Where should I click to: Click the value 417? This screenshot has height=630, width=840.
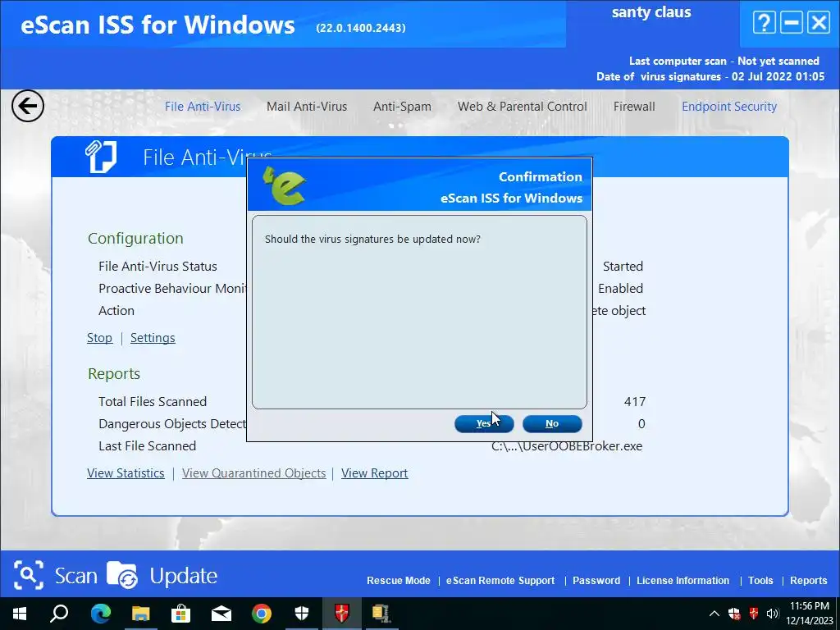tap(635, 402)
